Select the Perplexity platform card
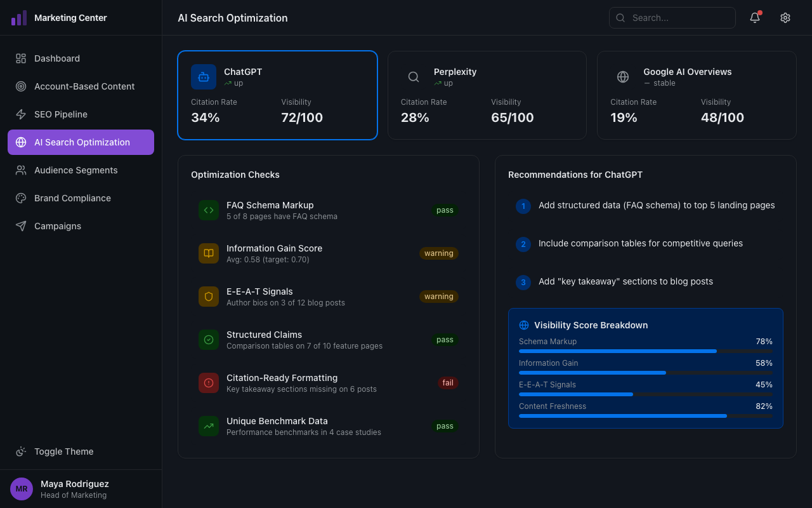Screen dimensions: 812x508 click(x=487, y=95)
